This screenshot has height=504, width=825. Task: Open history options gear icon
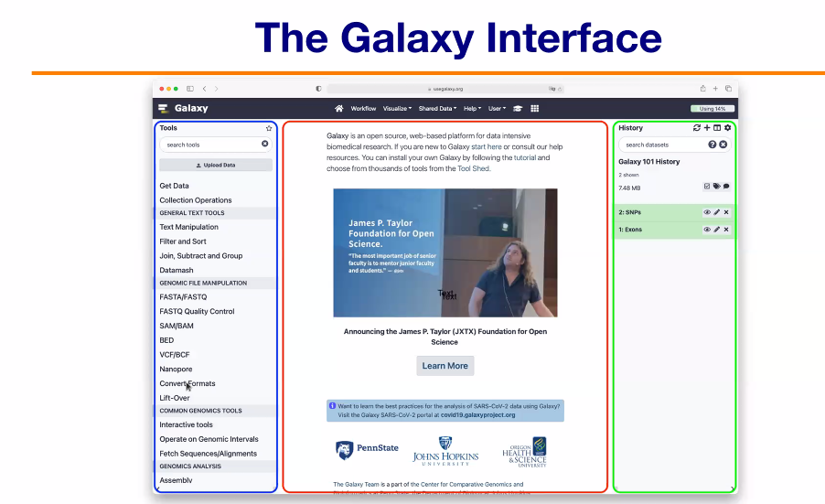[x=728, y=128]
